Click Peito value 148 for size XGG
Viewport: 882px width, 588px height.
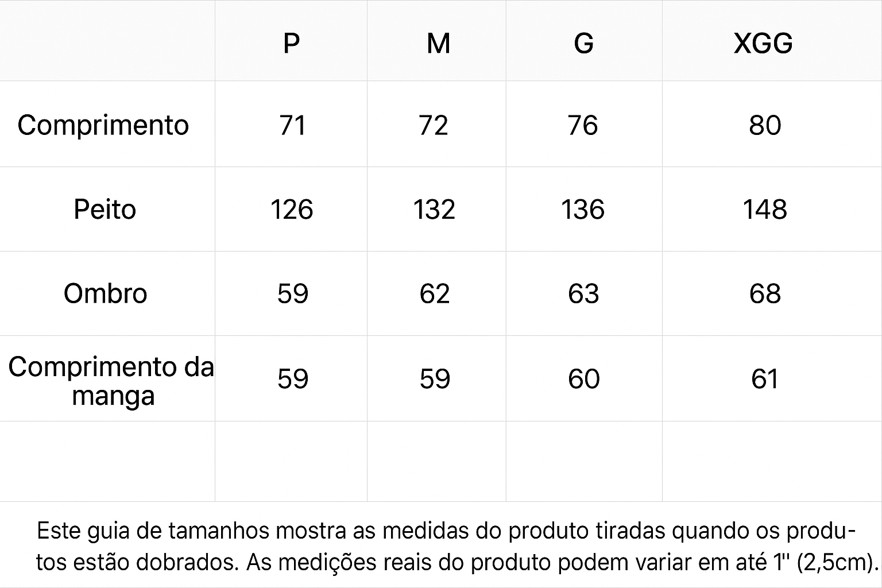click(765, 209)
